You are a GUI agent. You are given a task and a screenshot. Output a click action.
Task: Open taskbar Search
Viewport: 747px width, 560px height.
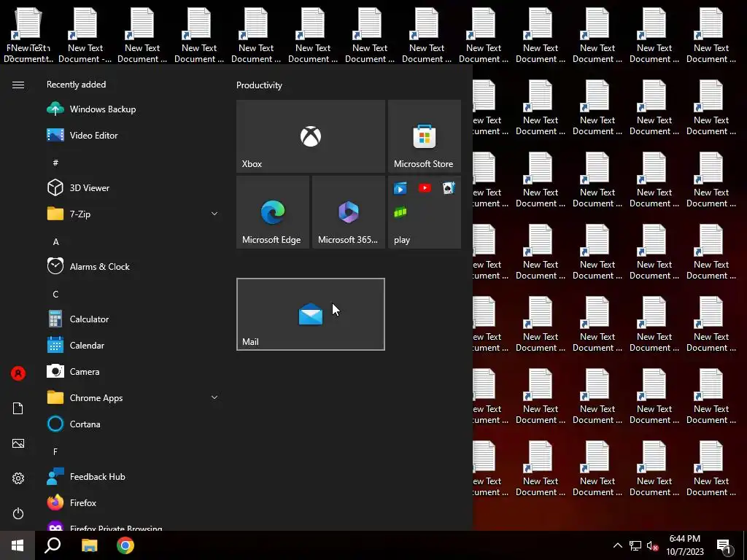coord(53,545)
